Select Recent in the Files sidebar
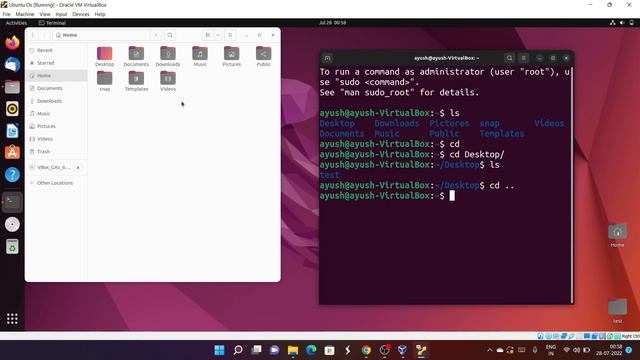 (56, 50)
